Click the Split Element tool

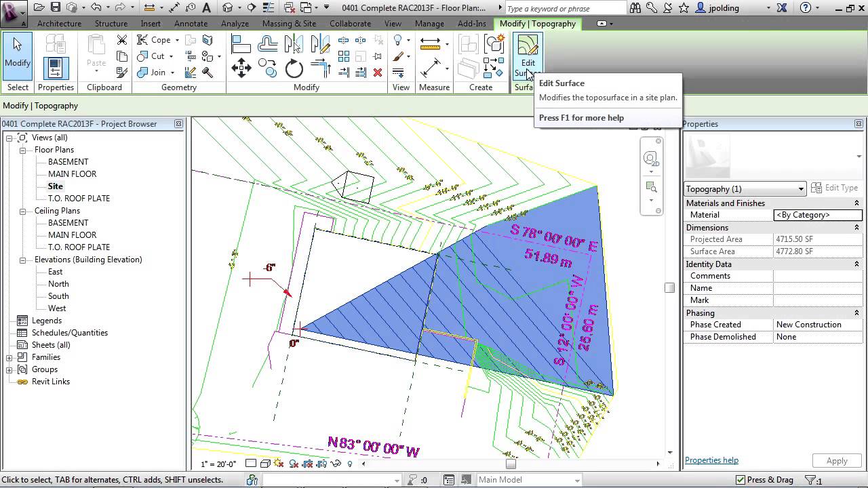coord(344,41)
